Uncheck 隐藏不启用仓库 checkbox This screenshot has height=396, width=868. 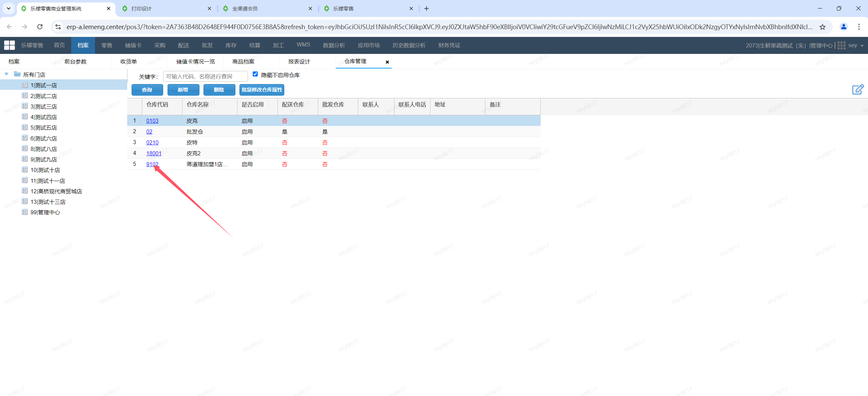coord(255,74)
